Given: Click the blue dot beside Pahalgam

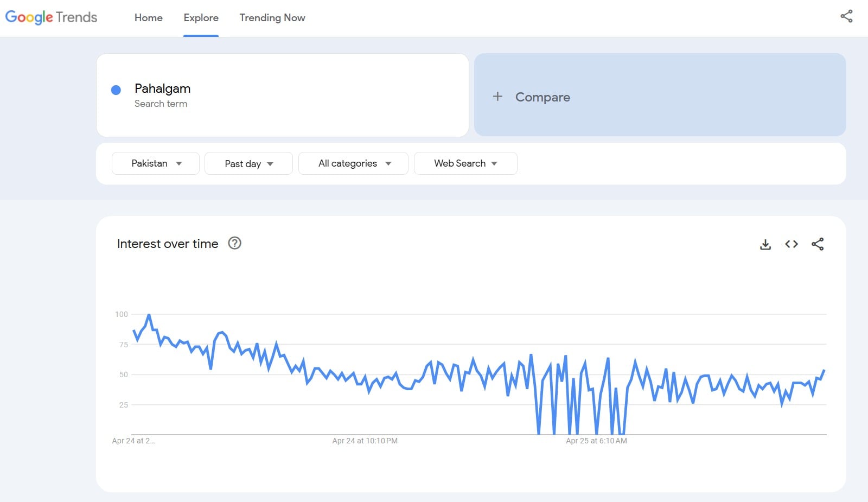Looking at the screenshot, I should [116, 90].
